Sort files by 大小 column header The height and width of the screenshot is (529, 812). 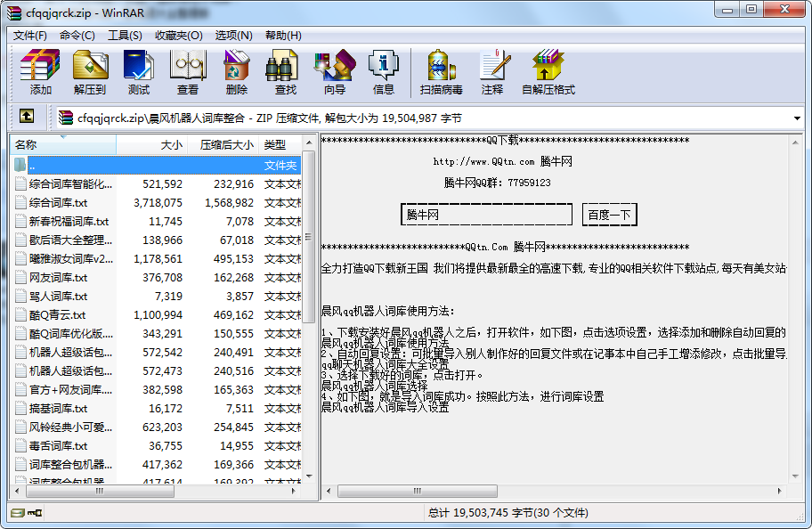click(x=151, y=144)
